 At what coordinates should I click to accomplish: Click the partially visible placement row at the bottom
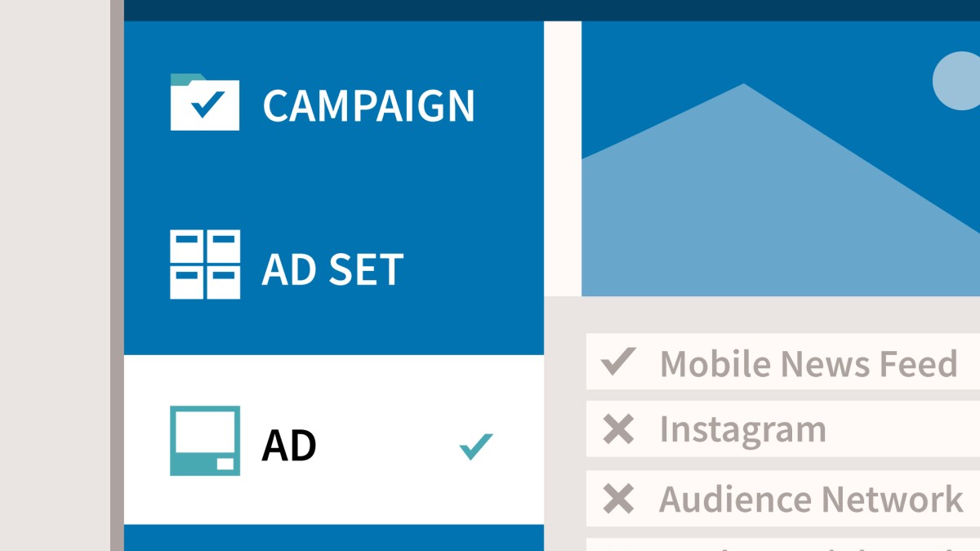783,544
